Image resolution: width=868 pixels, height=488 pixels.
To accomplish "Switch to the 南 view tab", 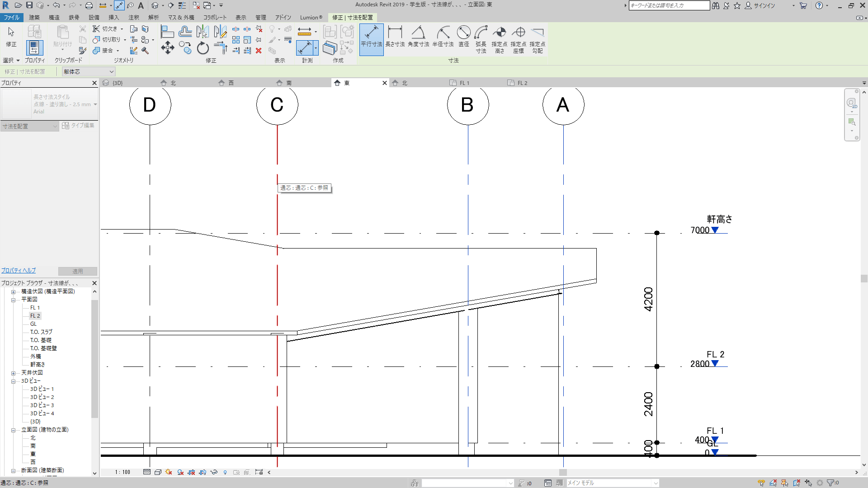I will (x=289, y=83).
